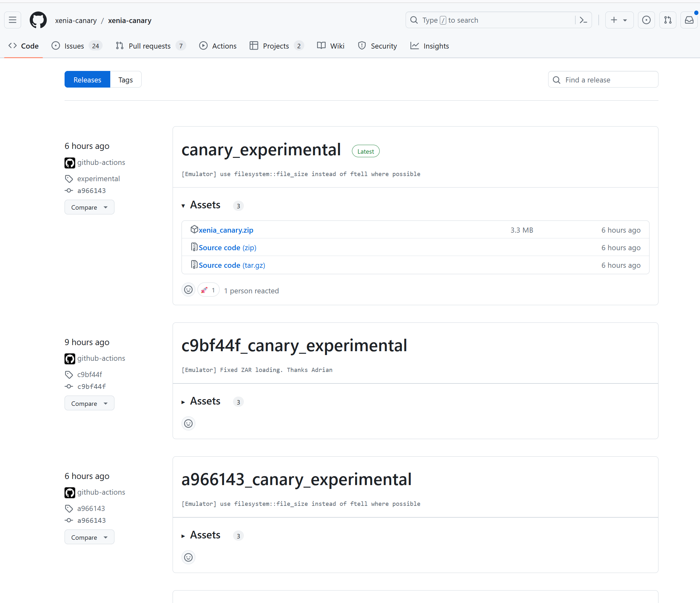This screenshot has width=700, height=603.
Task: Open the command palette icon
Action: click(583, 20)
